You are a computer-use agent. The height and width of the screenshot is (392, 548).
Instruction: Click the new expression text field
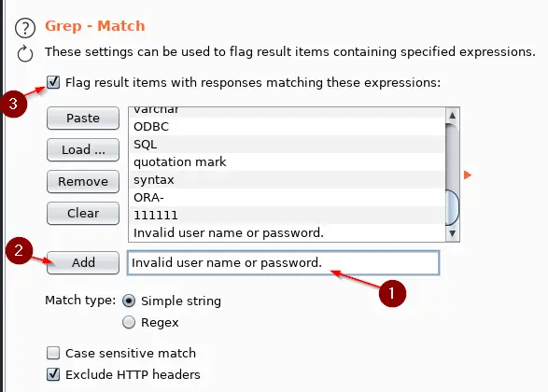pyautogui.click(x=283, y=262)
